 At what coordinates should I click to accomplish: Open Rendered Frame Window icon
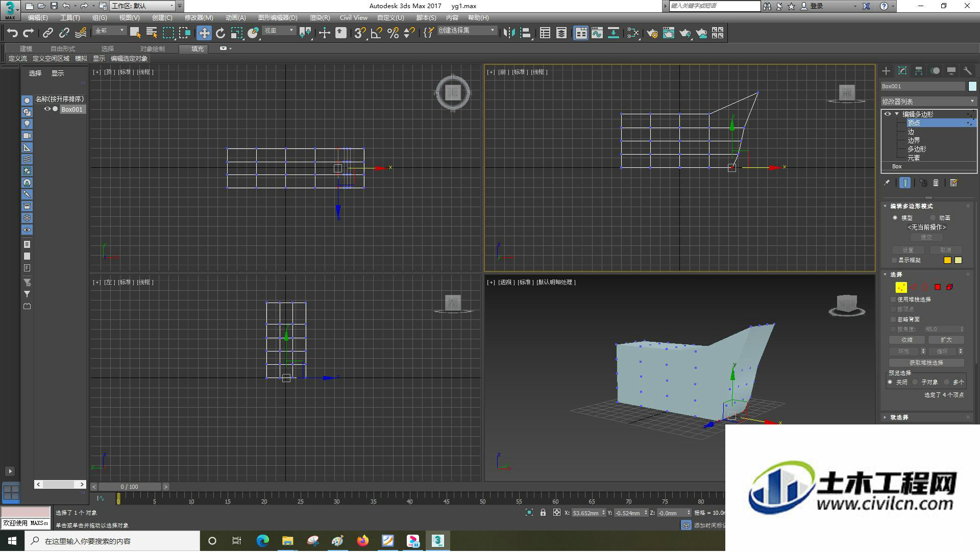pyautogui.click(x=669, y=33)
